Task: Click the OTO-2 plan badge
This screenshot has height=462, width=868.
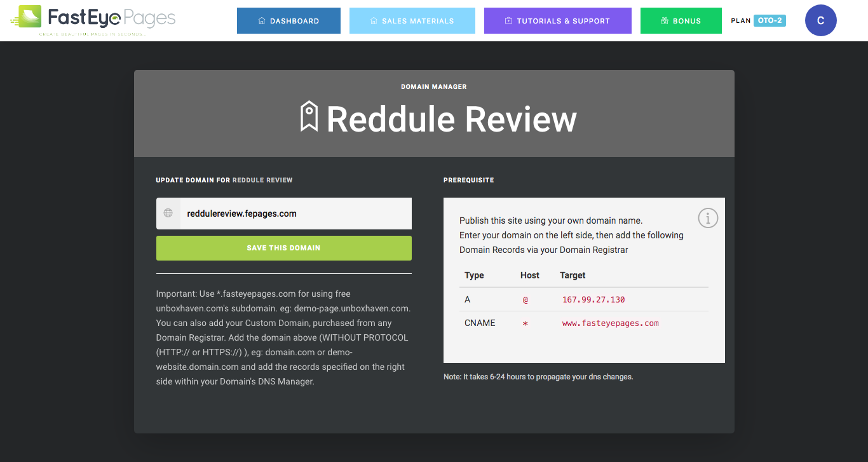Action: [x=770, y=20]
